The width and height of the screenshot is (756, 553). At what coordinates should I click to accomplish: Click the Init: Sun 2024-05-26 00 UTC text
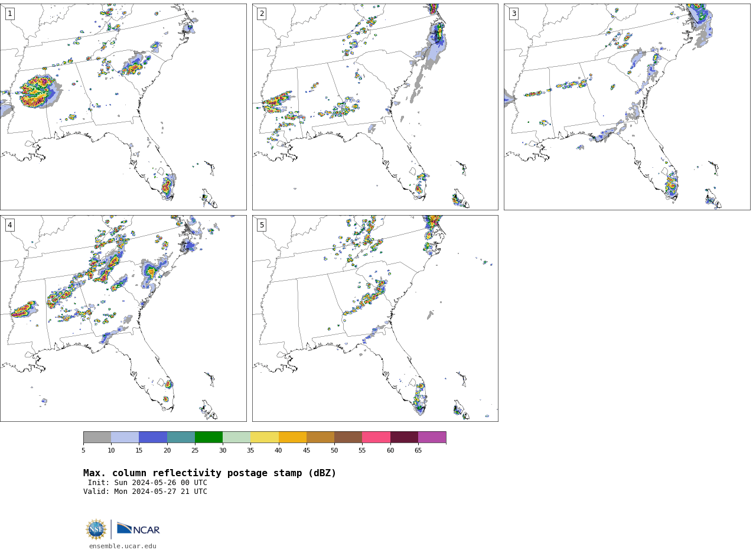click(x=148, y=483)
